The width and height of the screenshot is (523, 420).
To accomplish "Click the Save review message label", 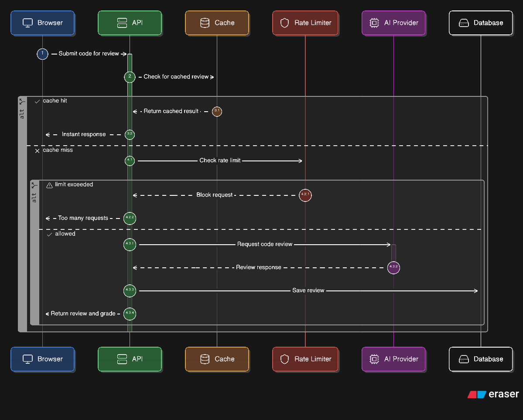I will pos(308,290).
